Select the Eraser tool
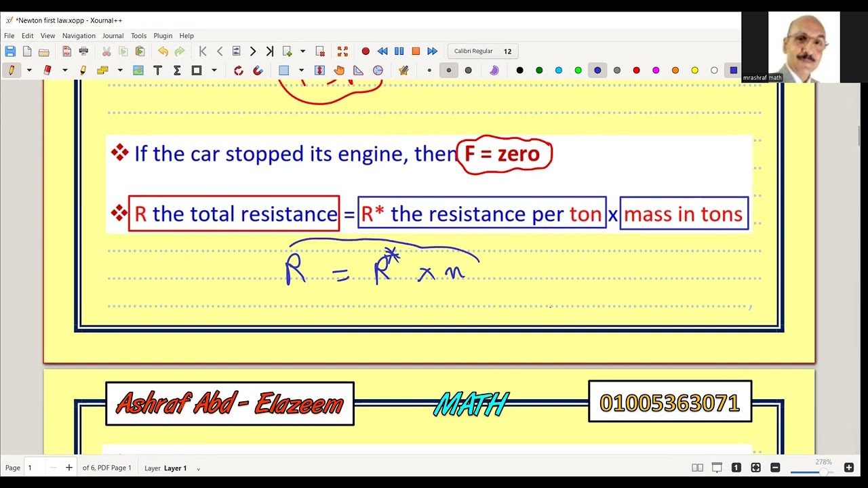868x488 pixels. coord(47,70)
